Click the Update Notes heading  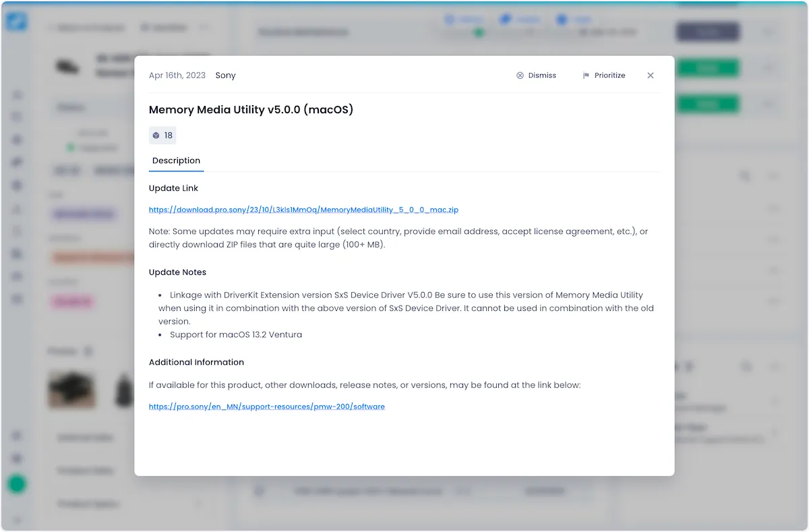pos(177,272)
